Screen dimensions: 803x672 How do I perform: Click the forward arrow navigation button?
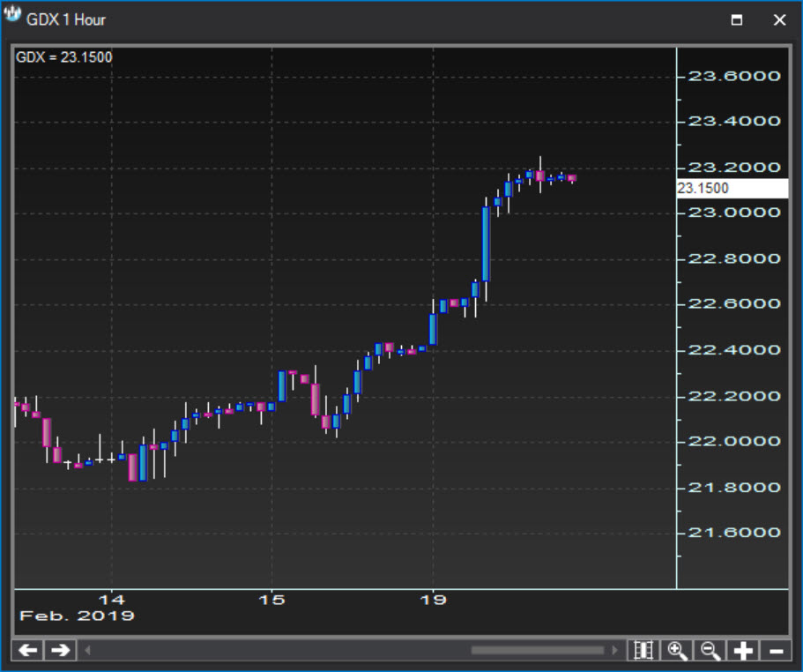[61, 651]
